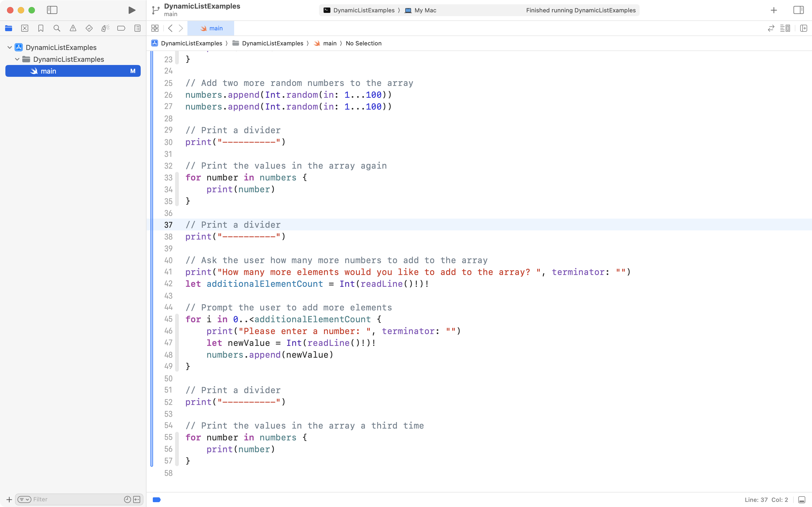Open the Test navigator

(x=89, y=28)
